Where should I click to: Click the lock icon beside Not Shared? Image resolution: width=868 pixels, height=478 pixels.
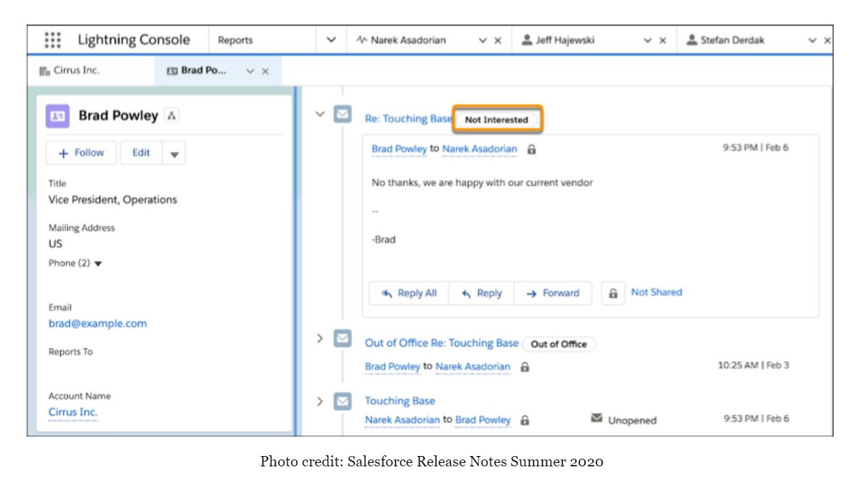[613, 293]
